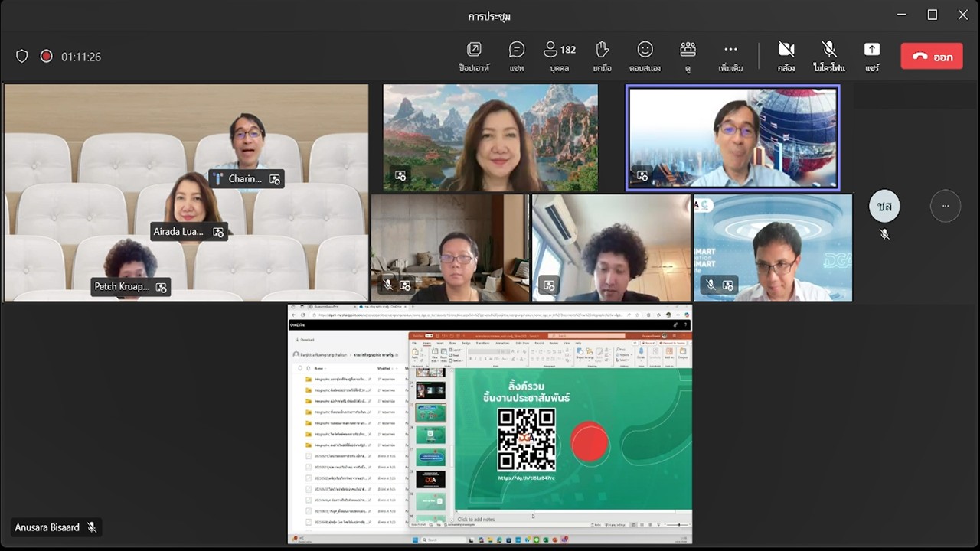Select the Petch Kruap... name label

[x=122, y=287]
